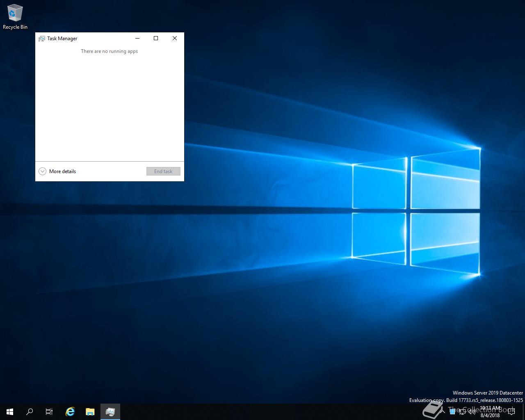Minimize the Task Manager window

click(137, 38)
